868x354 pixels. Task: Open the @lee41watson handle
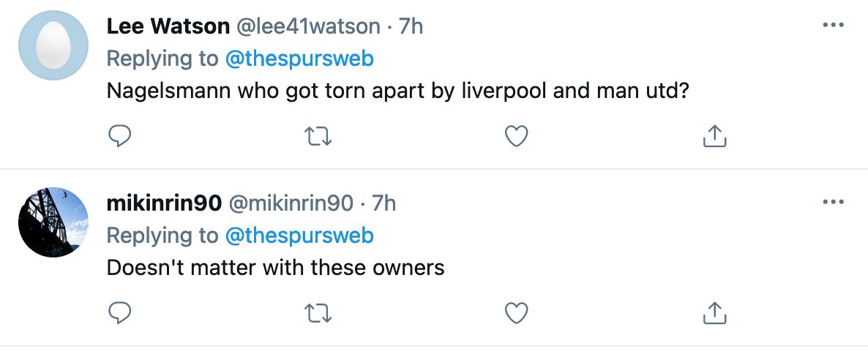point(307,26)
